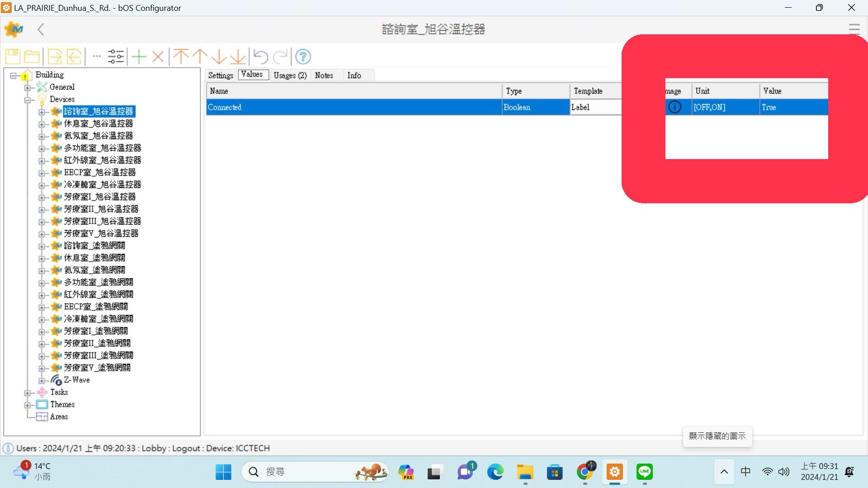Click the blue info icon in Connected row
The image size is (868, 488).
(674, 107)
